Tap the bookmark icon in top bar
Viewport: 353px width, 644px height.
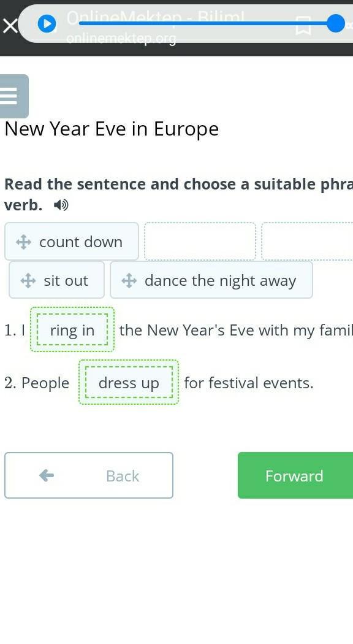(303, 26)
